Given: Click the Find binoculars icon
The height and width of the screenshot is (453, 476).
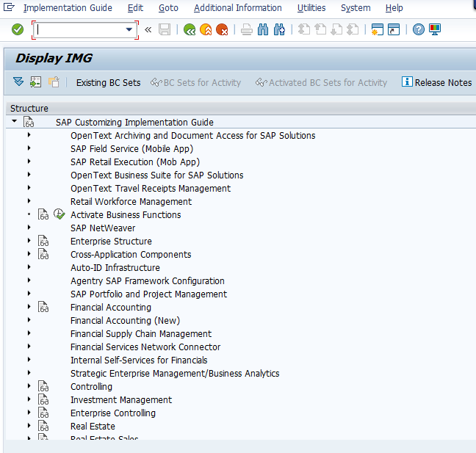Looking at the screenshot, I should pos(263,29).
